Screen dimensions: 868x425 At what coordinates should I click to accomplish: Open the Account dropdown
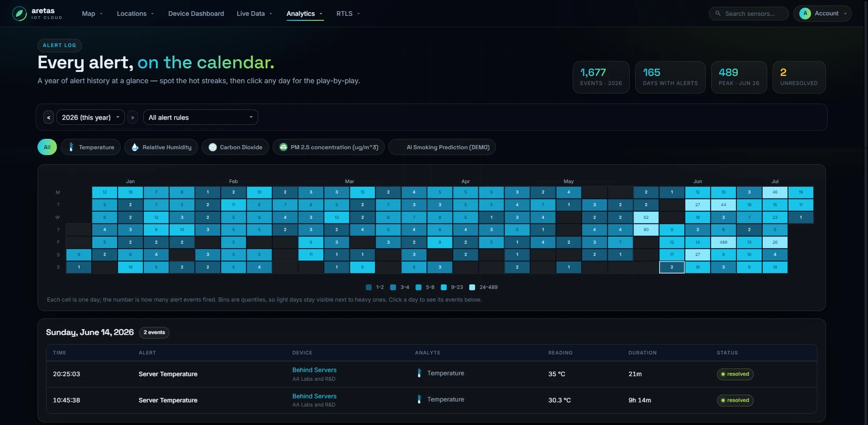(822, 14)
